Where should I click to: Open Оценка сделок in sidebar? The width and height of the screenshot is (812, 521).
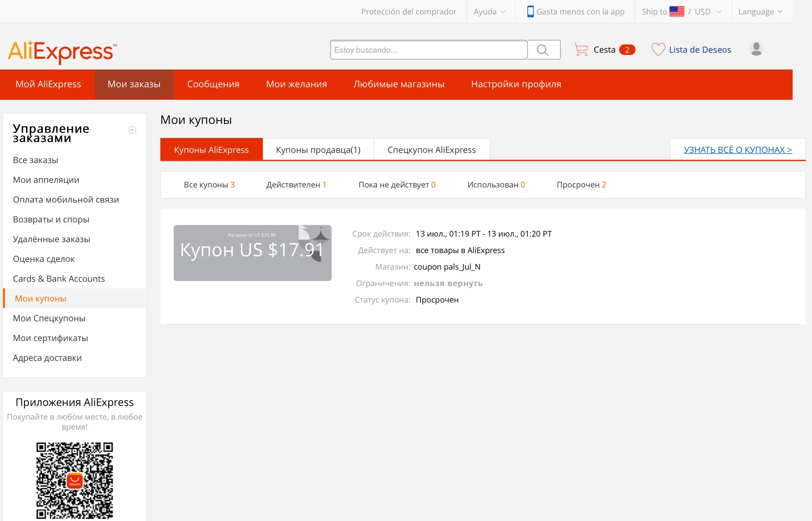44,259
